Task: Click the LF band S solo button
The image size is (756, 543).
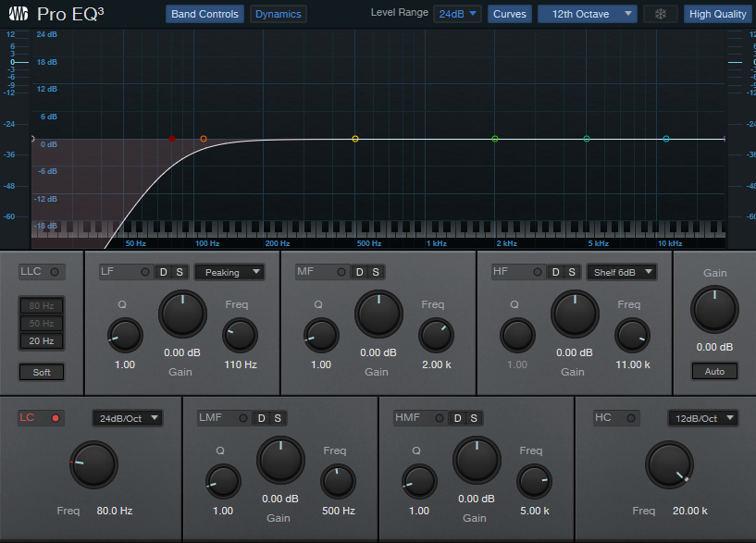Action: point(180,272)
